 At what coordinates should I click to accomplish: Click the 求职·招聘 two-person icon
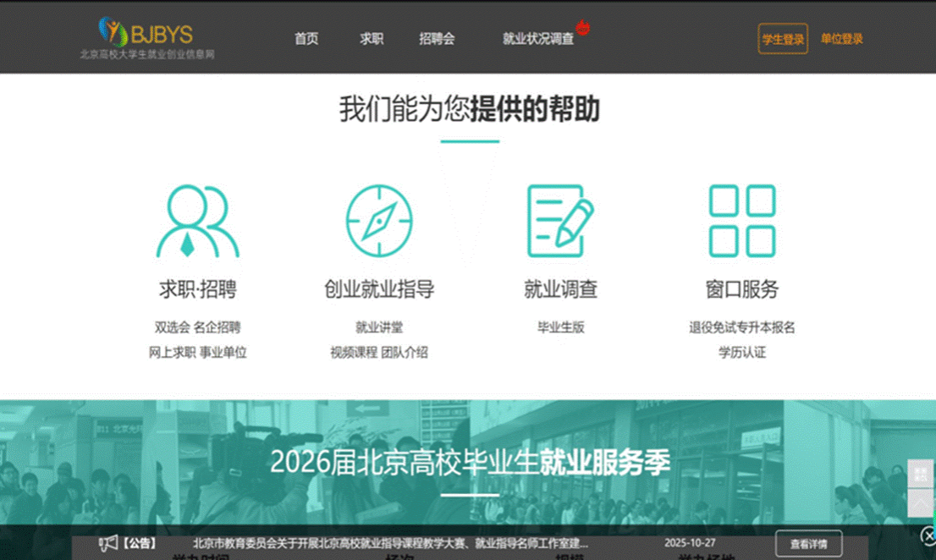pos(197,222)
